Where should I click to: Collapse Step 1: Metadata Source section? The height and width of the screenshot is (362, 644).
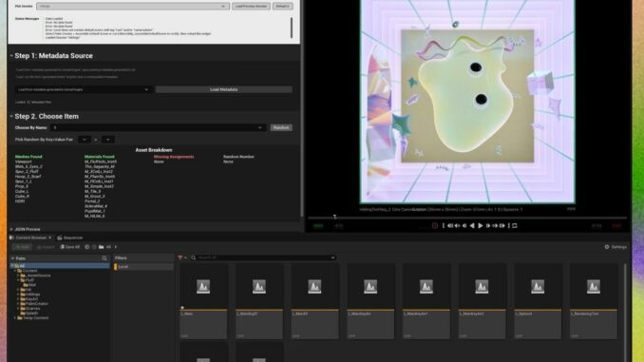11,56
